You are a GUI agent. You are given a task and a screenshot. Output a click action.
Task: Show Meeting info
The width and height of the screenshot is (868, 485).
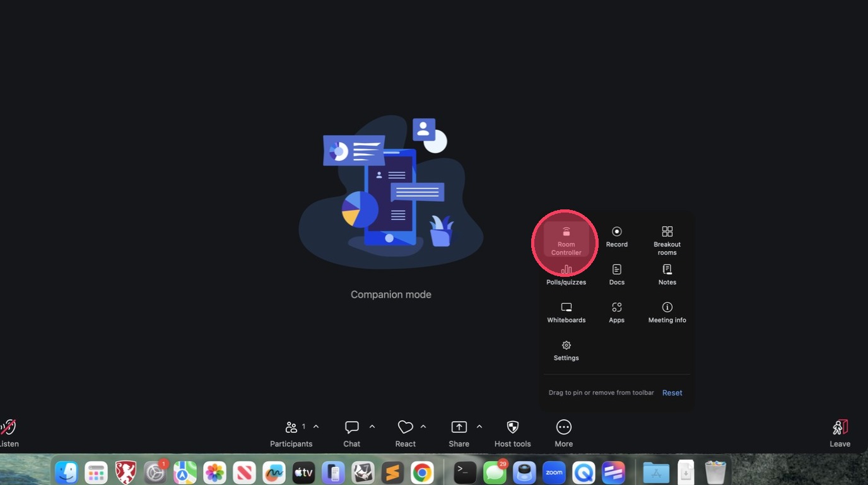[x=667, y=312]
